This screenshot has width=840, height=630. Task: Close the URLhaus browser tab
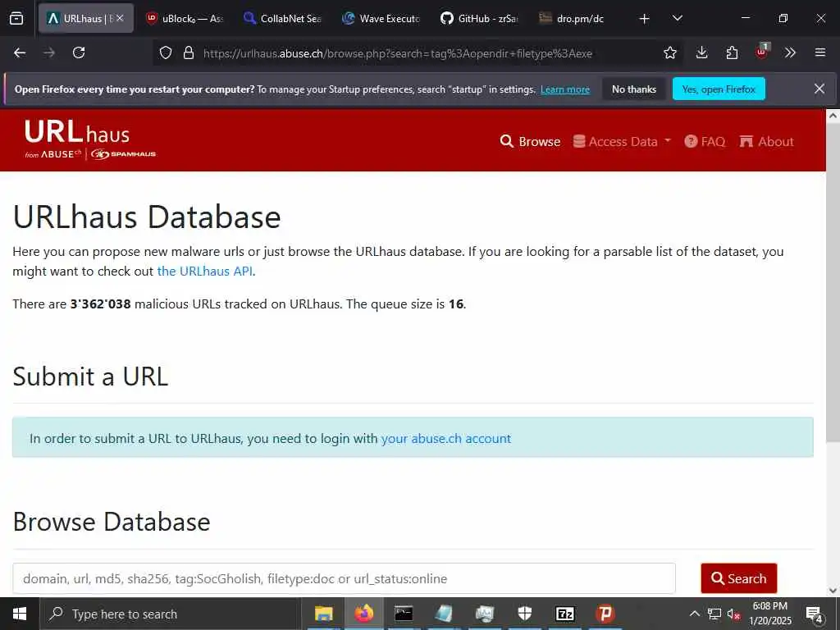[x=120, y=18]
